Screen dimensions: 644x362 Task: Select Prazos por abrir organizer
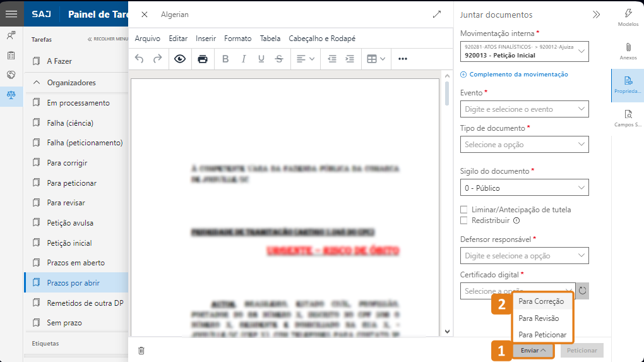(76, 282)
